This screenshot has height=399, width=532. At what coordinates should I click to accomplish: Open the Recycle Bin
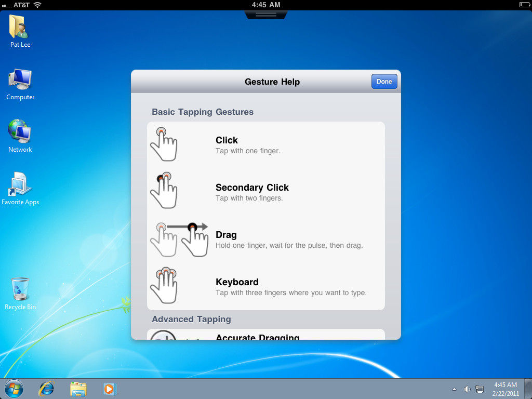[x=20, y=294]
